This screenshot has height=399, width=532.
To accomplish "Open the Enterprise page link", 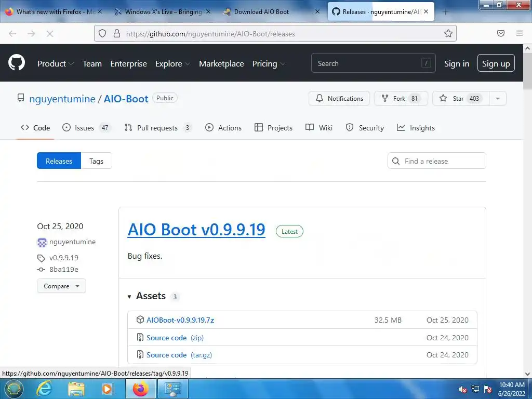I will 129,63.
